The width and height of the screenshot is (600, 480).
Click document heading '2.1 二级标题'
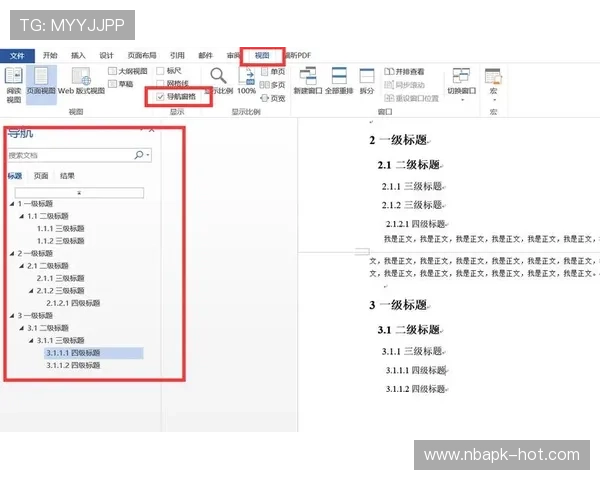409,165
